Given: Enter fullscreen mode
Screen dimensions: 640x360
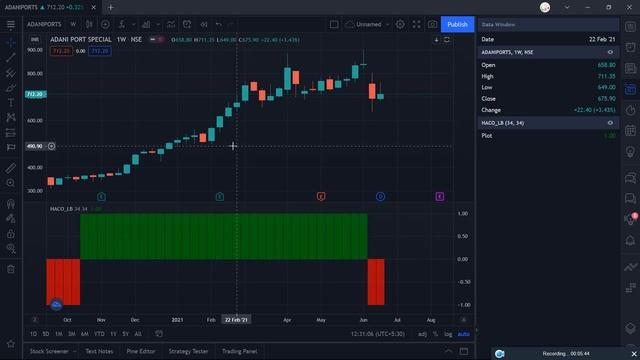Looking at the screenshot, I should 416,24.
